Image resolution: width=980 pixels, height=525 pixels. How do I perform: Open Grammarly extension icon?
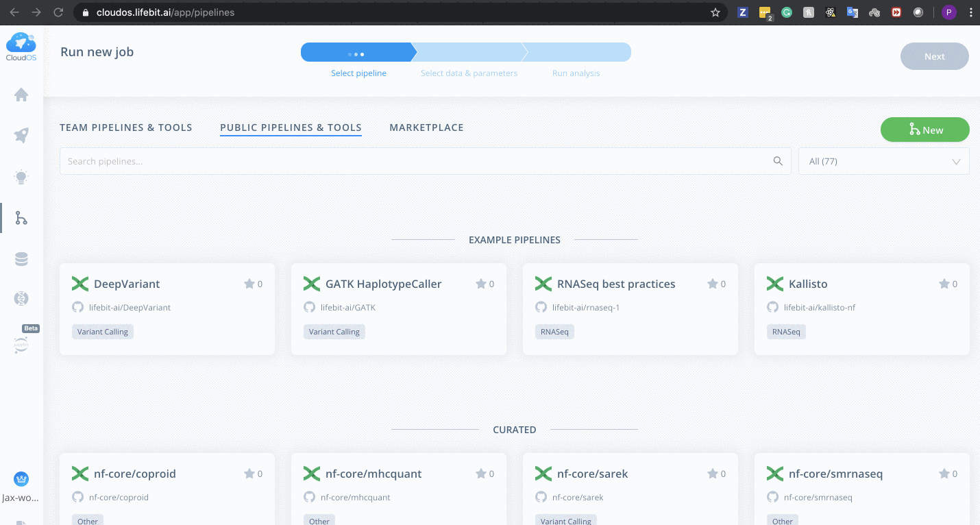click(x=787, y=12)
